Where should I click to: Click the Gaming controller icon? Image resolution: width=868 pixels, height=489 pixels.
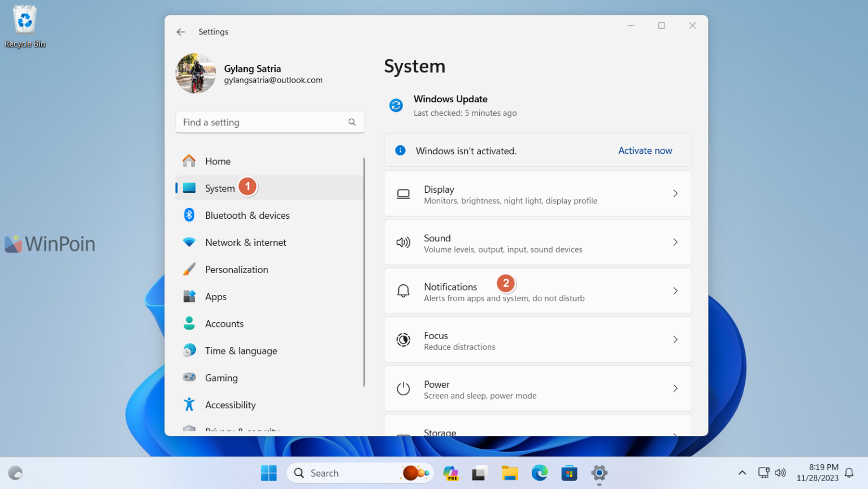click(x=189, y=378)
